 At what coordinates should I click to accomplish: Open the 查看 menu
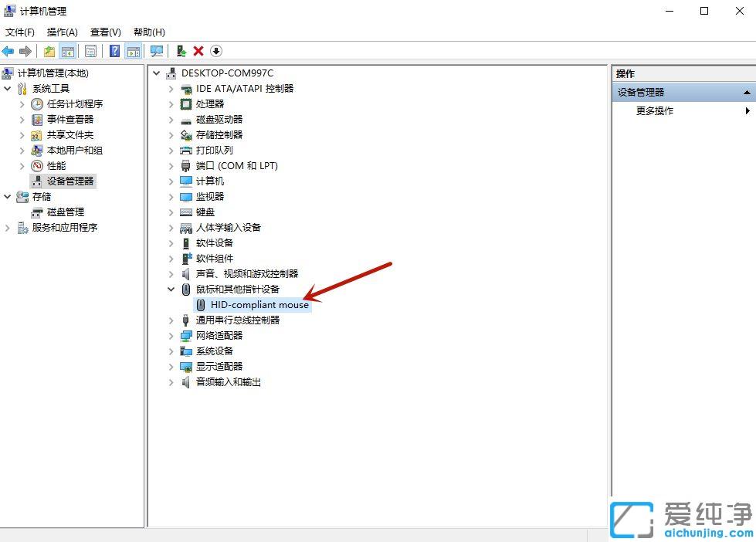105,32
